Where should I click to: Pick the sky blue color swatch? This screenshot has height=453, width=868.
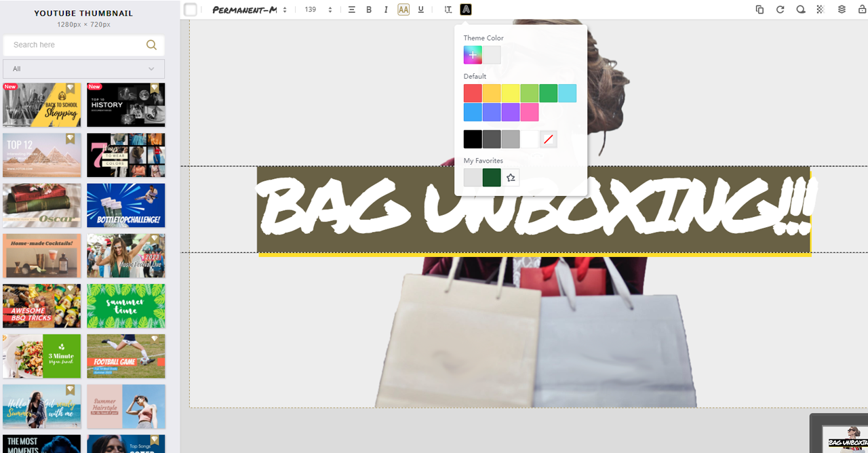(473, 112)
